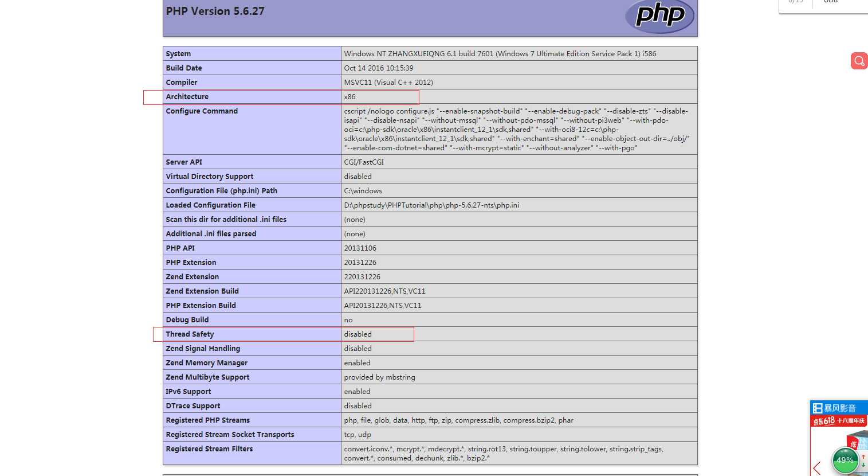Click the PHP logo in the header
This screenshot has width=868, height=476.
(x=659, y=15)
